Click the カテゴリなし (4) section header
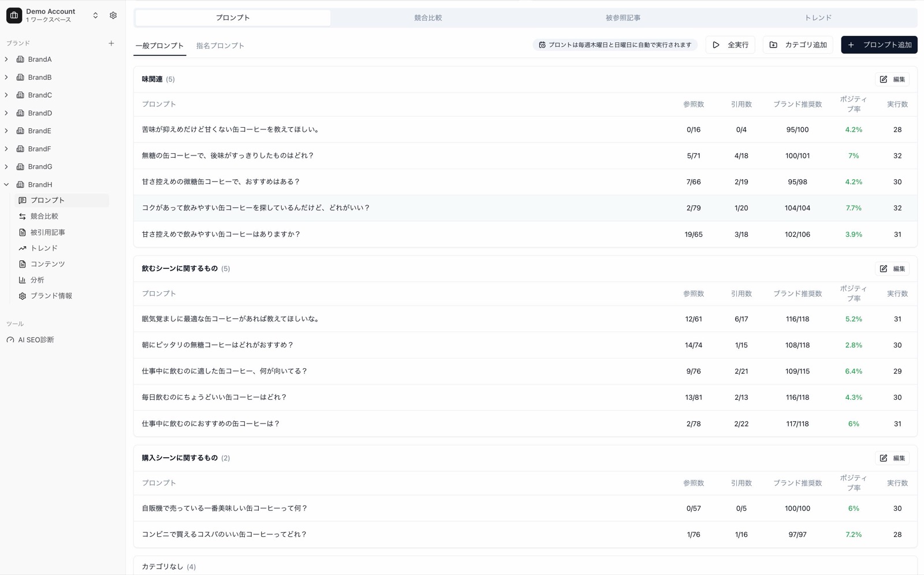The height and width of the screenshot is (575, 924). 169,567
